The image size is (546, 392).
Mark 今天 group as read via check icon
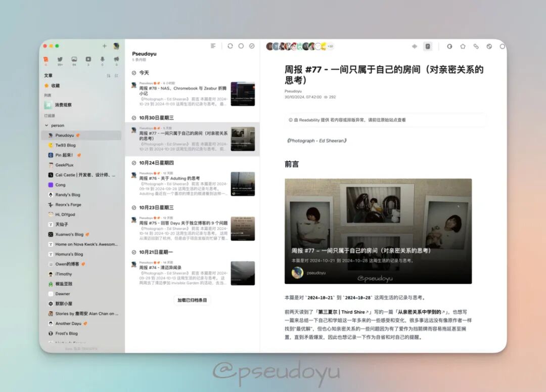(x=133, y=73)
